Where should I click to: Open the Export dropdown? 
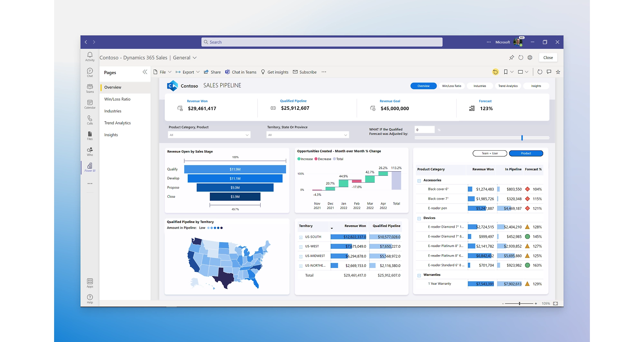click(188, 72)
